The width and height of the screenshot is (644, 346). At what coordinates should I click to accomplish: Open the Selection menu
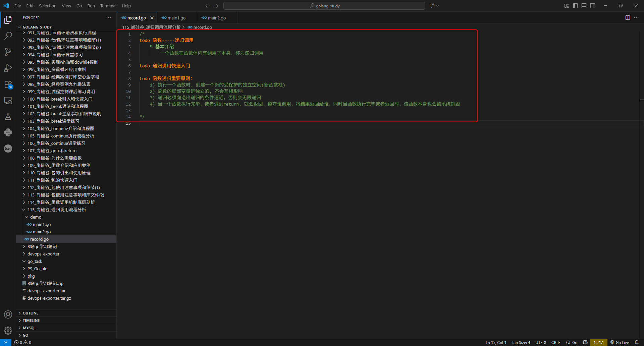pyautogui.click(x=48, y=6)
